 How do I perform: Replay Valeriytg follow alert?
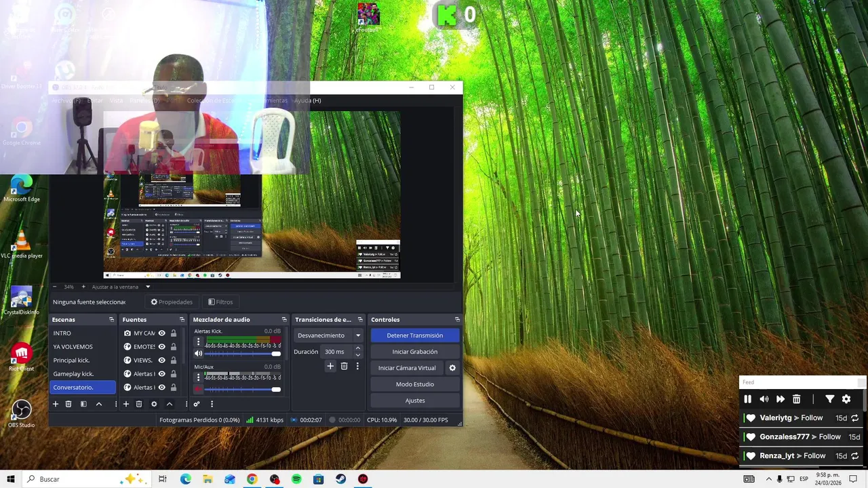pos(855,418)
